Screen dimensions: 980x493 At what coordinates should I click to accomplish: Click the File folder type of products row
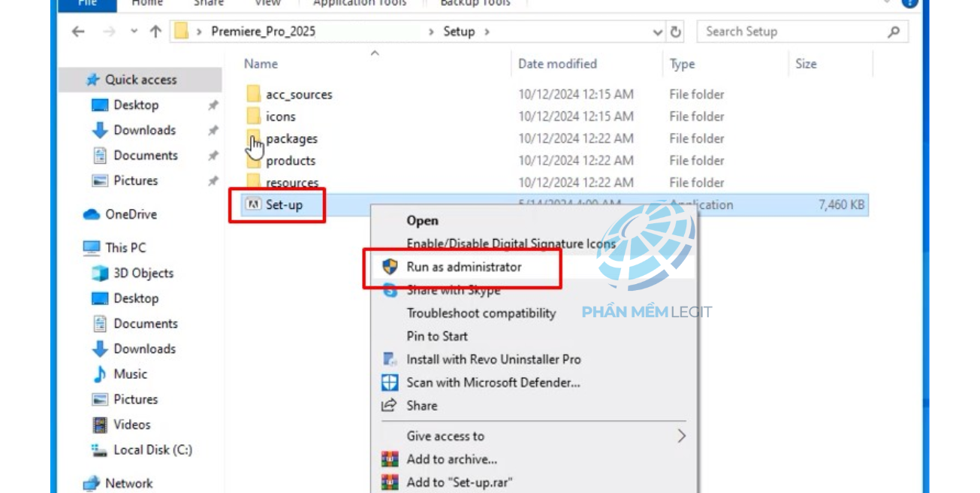click(697, 160)
